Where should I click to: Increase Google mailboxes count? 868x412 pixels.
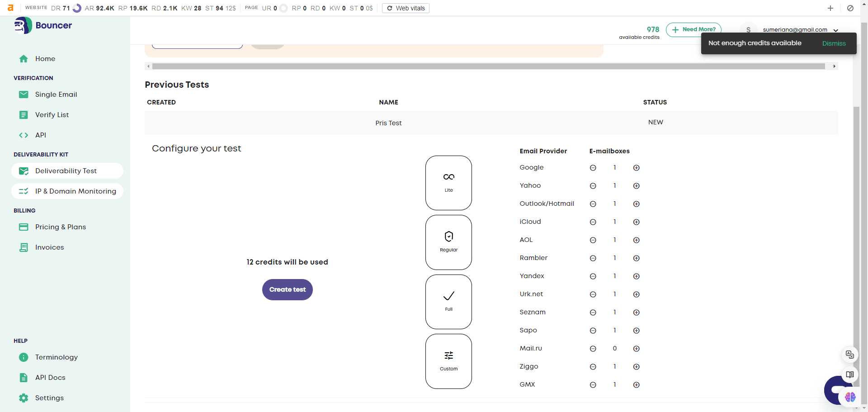(637, 168)
